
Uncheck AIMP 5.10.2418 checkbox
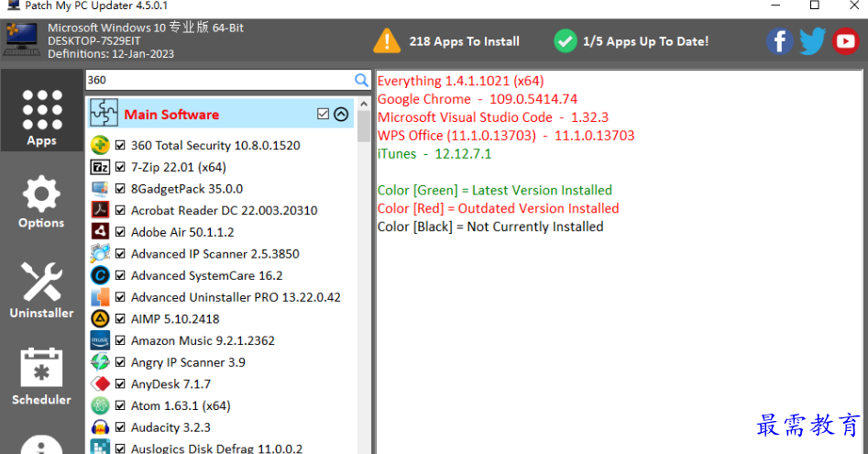coord(120,319)
